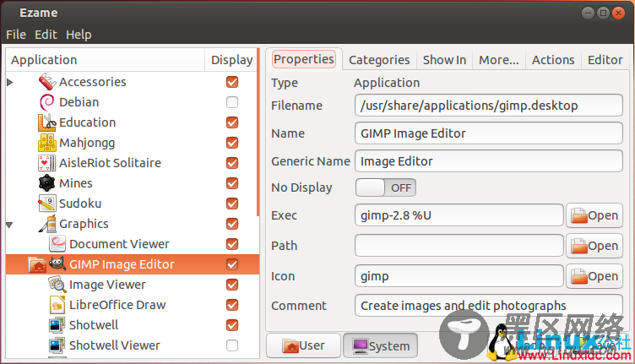Uncheck Display for LibreOffice Draw

click(232, 305)
